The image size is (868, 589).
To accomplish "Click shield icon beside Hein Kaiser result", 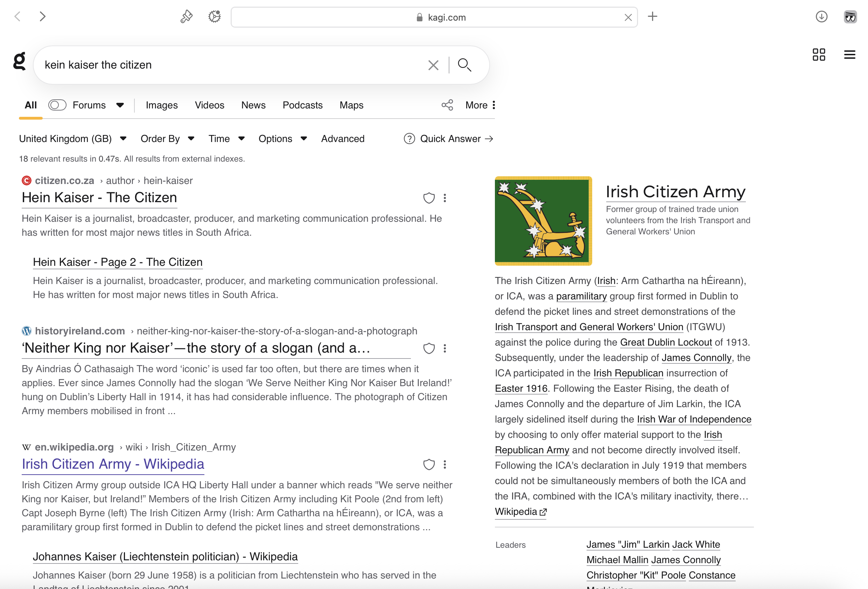I will [x=429, y=198].
